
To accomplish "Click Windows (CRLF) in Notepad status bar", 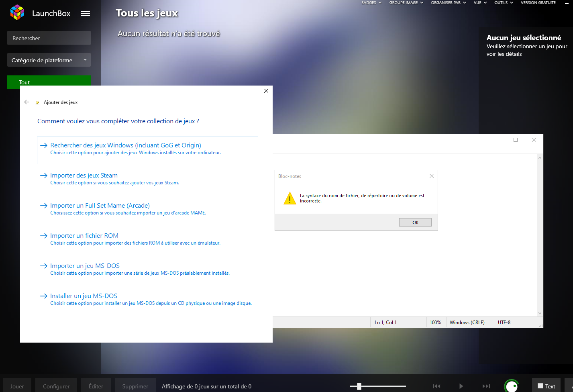I will point(467,323).
